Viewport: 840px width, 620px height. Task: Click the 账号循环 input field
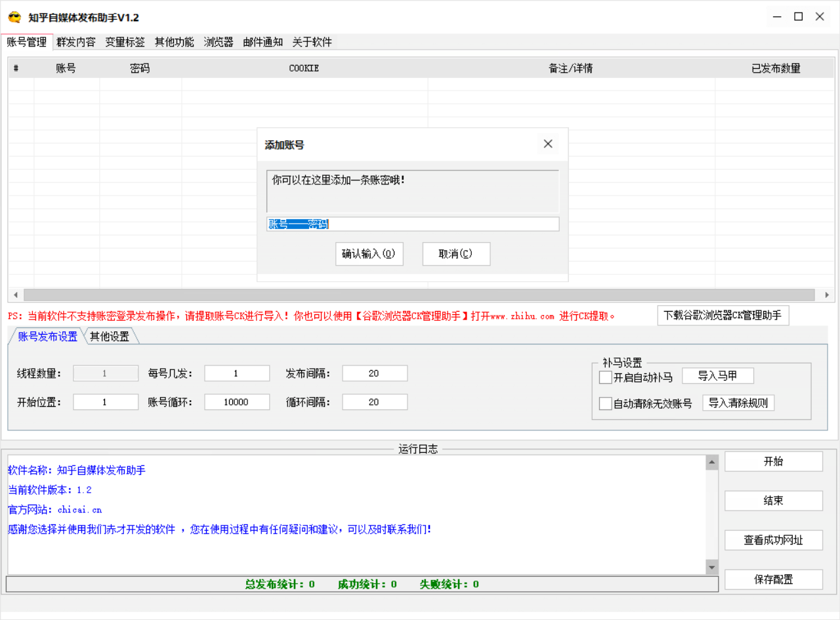point(237,402)
